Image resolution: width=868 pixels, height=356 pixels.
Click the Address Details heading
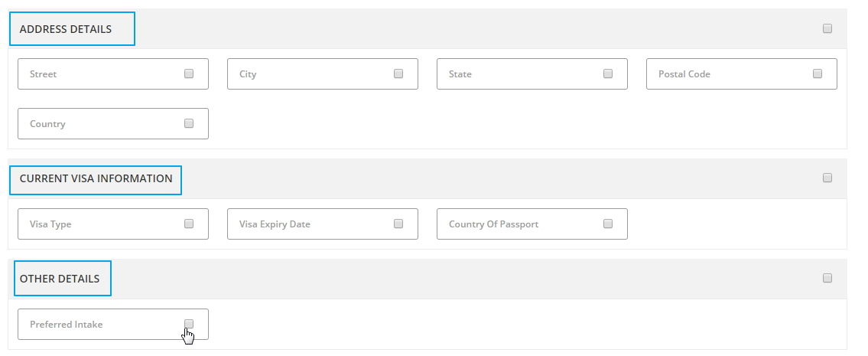(65, 29)
